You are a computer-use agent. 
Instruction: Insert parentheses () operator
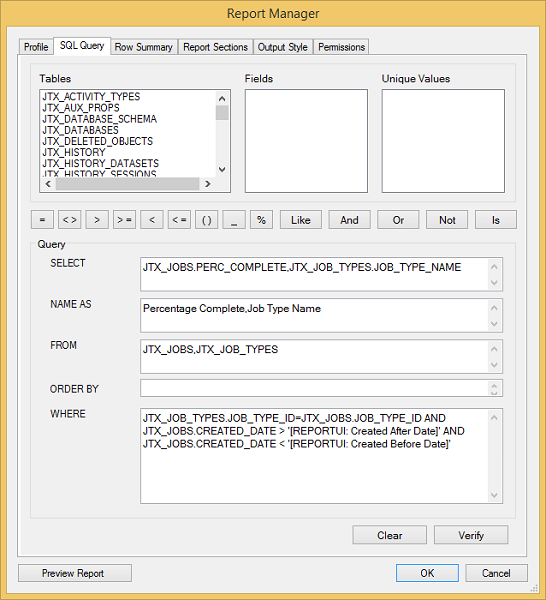(207, 220)
